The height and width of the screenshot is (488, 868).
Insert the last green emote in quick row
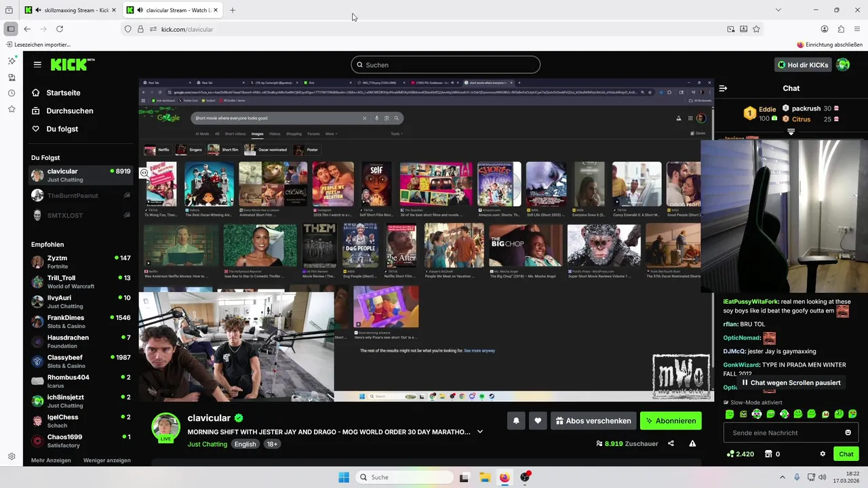click(852, 414)
